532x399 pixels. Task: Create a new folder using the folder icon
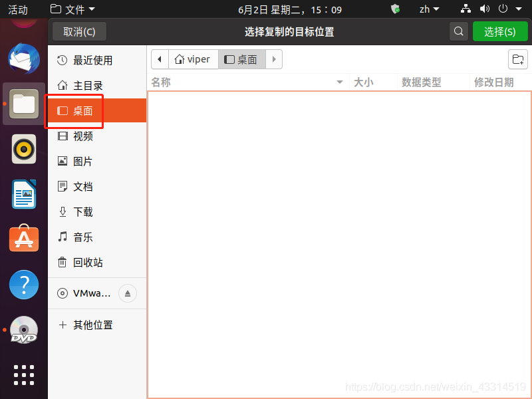point(517,59)
